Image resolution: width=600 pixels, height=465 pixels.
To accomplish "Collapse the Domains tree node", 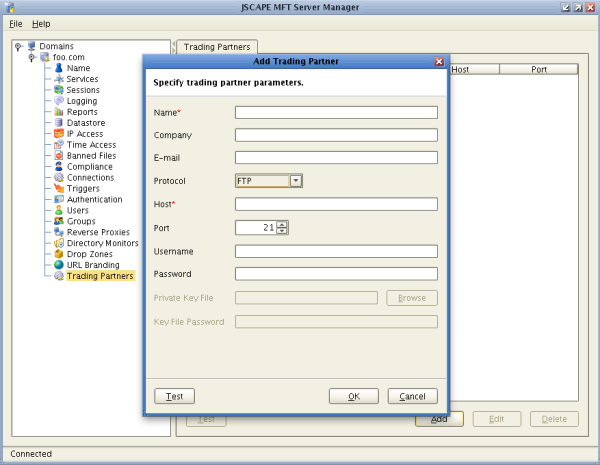I will pos(19,46).
